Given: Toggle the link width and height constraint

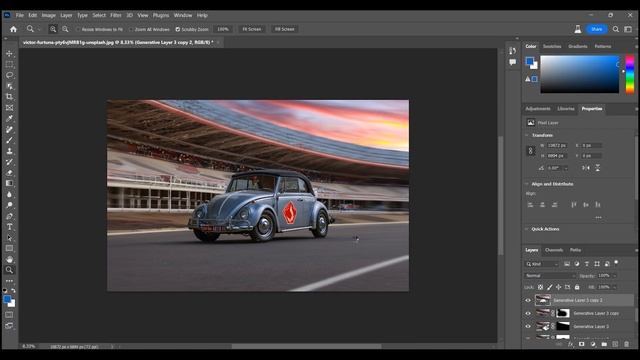Looking at the screenshot, I should click(531, 151).
